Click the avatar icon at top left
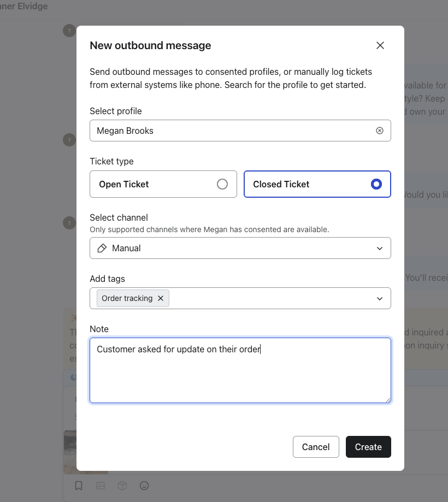 pos(69,31)
